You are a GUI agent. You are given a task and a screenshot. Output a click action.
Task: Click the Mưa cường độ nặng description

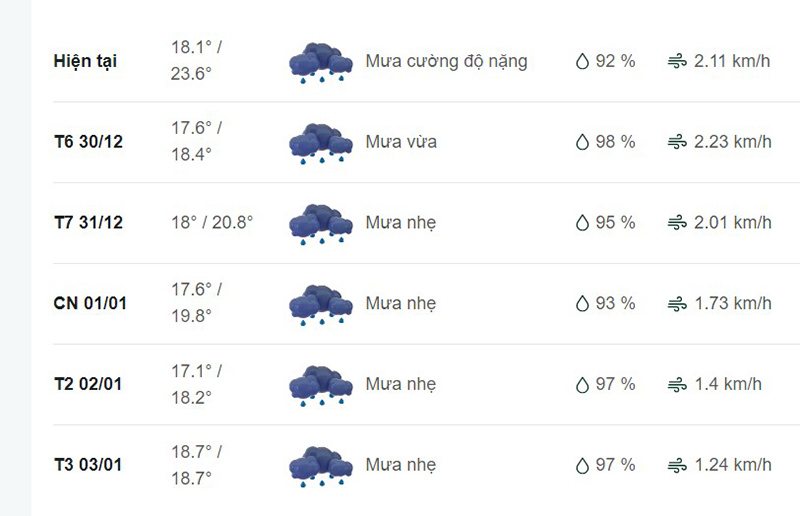click(x=446, y=62)
